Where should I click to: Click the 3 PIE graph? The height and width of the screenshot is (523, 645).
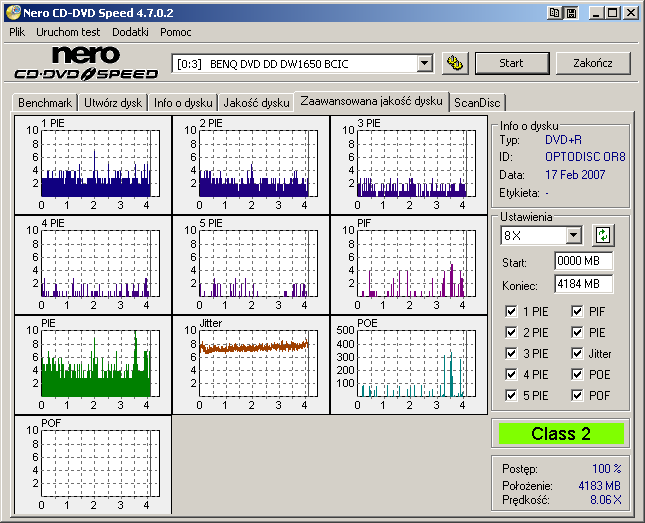[x=409, y=165]
